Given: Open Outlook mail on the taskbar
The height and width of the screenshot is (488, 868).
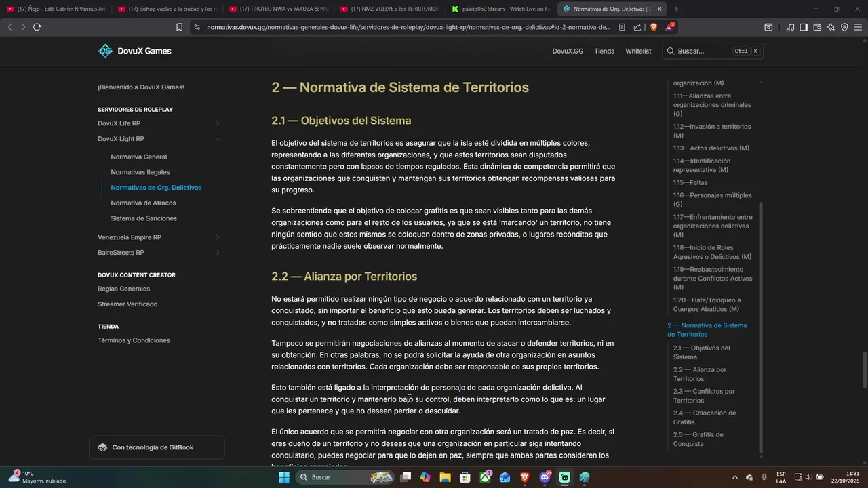Looking at the screenshot, I should (505, 477).
